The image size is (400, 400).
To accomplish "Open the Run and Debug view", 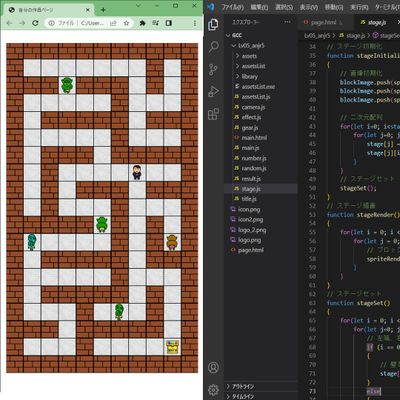I will point(213,91).
